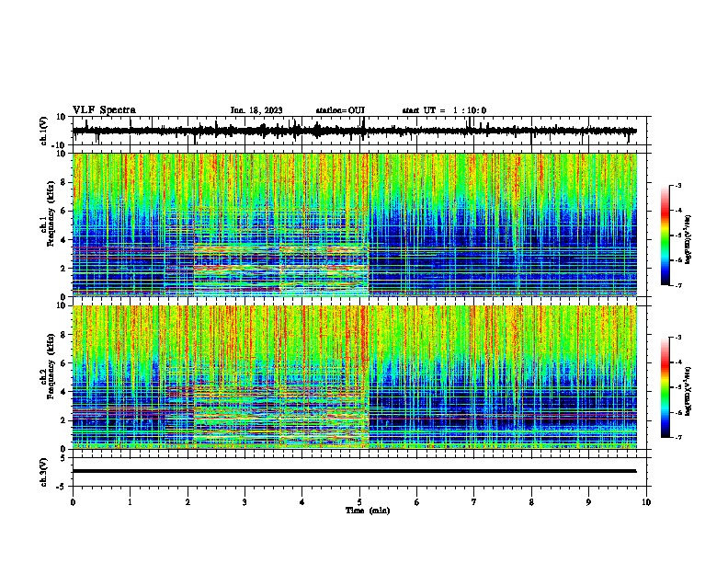The width and height of the screenshot is (728, 563).
Task: Click time-axis tick label "2"
Action: tap(188, 502)
